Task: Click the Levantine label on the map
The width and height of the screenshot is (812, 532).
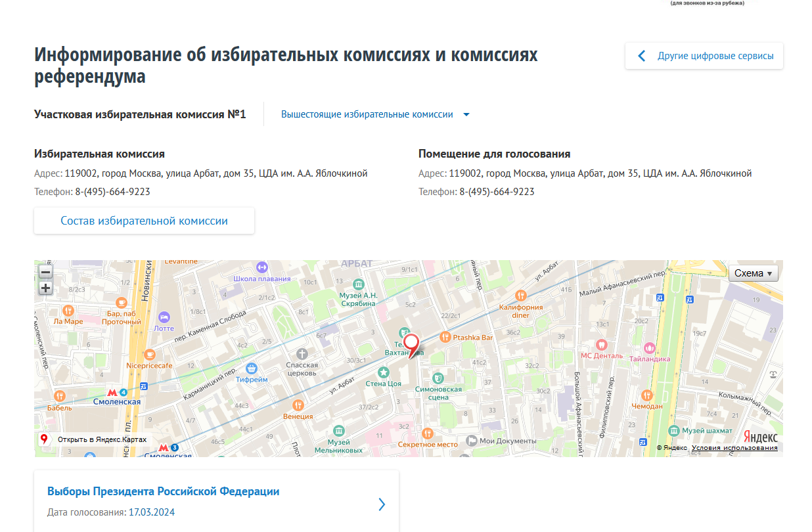Action: tap(181, 261)
